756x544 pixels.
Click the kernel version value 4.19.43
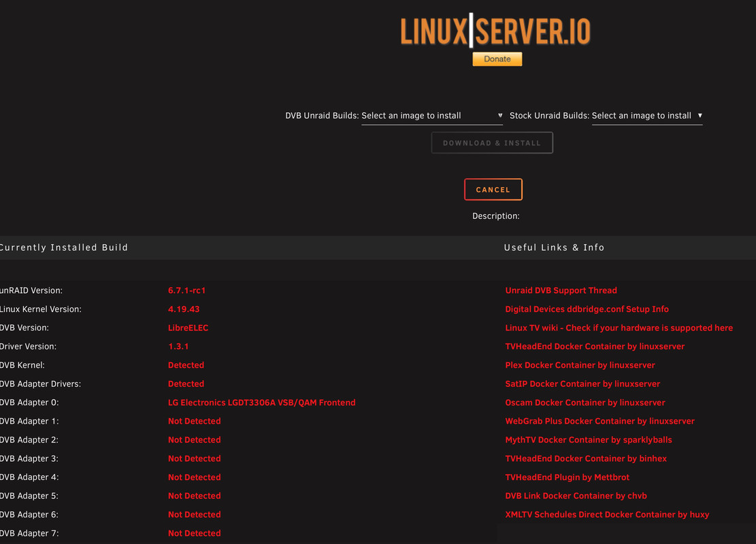point(184,309)
